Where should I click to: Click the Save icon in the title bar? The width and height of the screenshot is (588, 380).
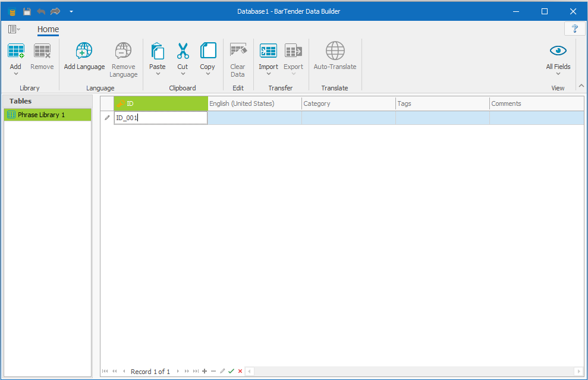point(27,11)
